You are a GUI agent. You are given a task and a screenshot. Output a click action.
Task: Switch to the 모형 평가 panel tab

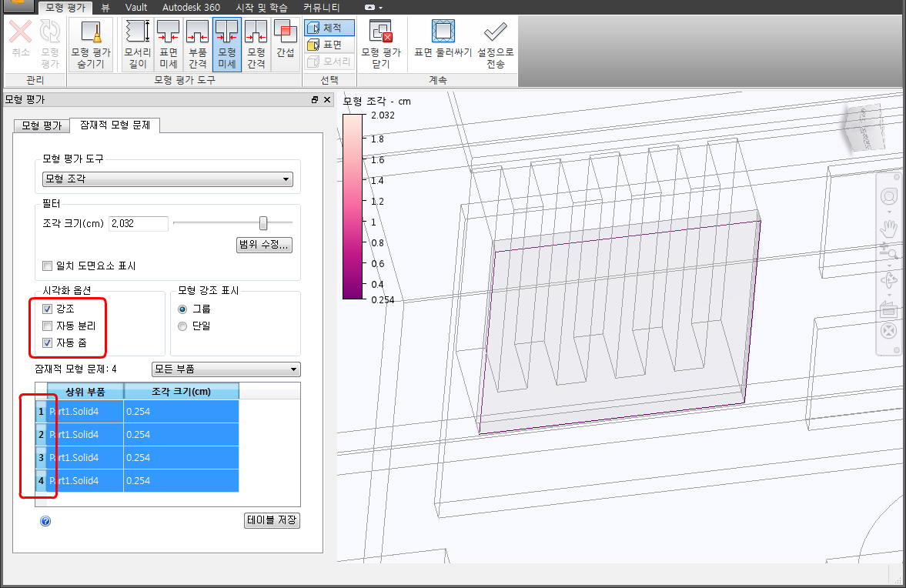(x=42, y=125)
